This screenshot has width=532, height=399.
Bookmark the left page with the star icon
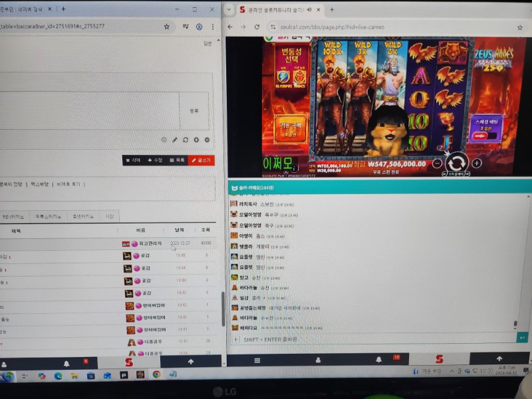click(x=166, y=26)
